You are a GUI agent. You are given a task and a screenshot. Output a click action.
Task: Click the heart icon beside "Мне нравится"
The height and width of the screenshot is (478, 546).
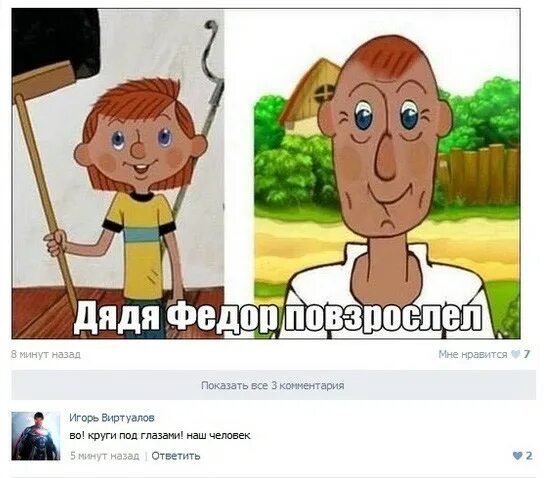[x=515, y=354]
